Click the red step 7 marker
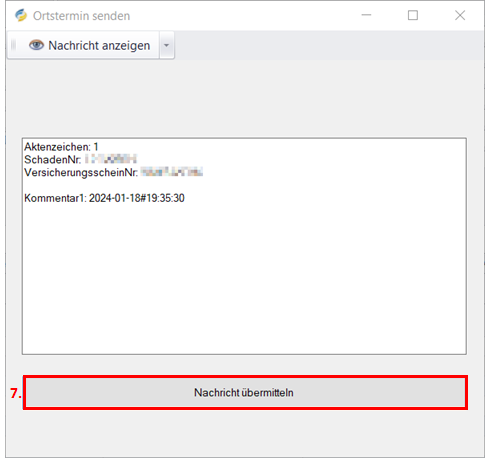This screenshot has height=458, width=485. point(16,393)
